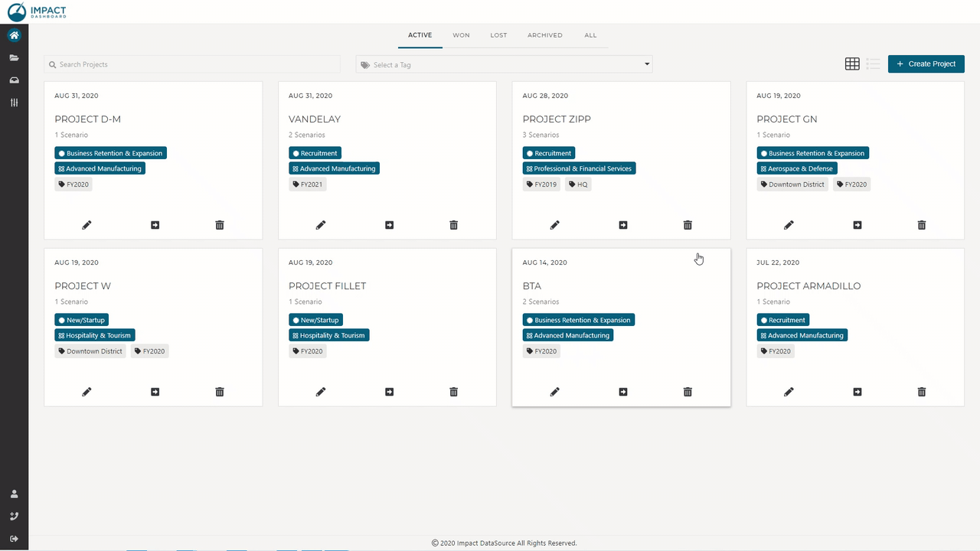Viewport: 980px width, 551px height.
Task: Edit Project D-M with the pencil icon
Action: (x=87, y=225)
